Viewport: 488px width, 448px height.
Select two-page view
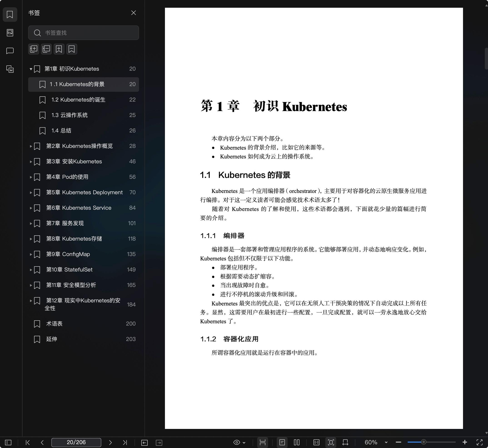297,442
